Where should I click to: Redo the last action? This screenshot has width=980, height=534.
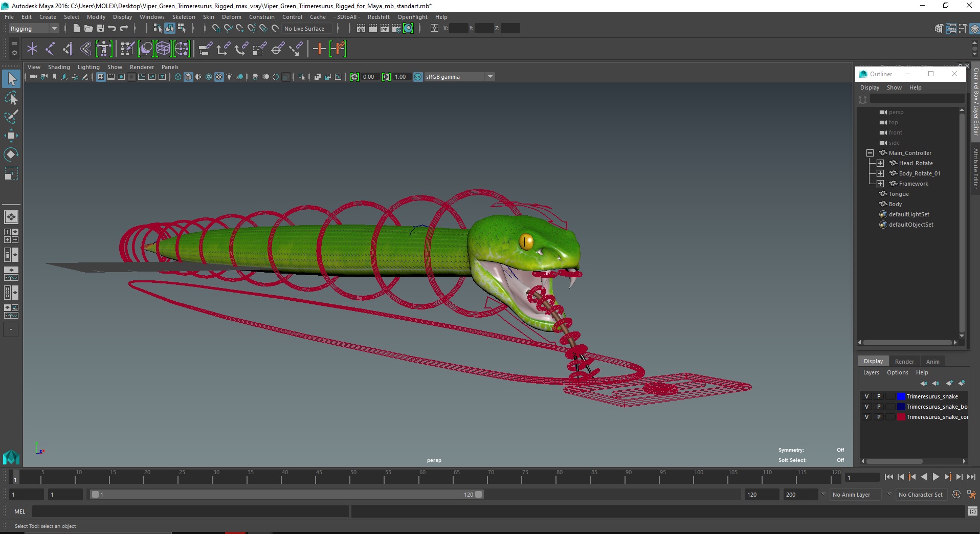[x=124, y=29]
